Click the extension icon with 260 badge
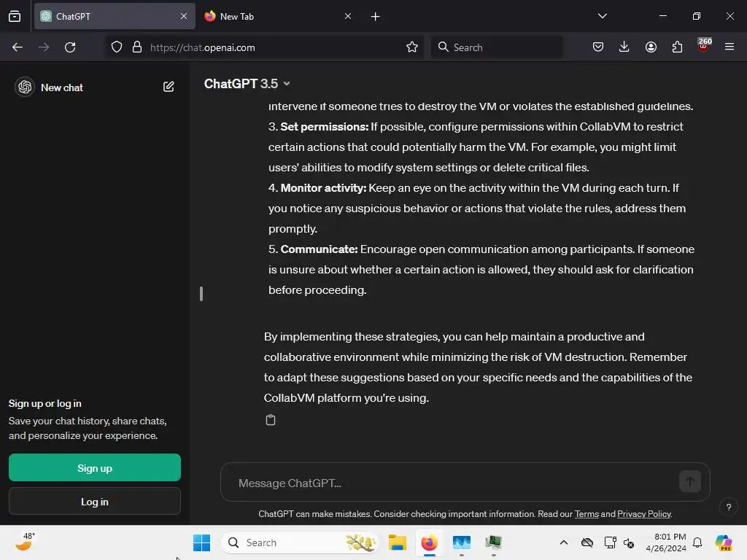The width and height of the screenshot is (747, 560). (703, 45)
